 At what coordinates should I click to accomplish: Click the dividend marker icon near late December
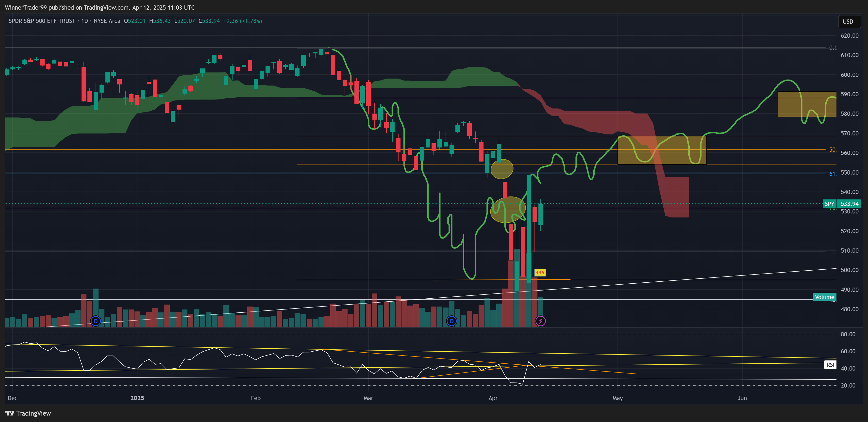96,321
